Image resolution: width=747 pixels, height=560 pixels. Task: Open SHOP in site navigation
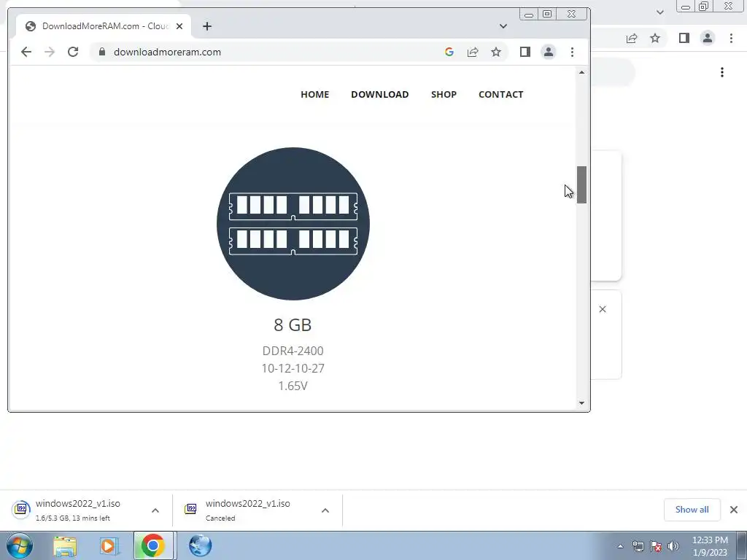(x=444, y=94)
